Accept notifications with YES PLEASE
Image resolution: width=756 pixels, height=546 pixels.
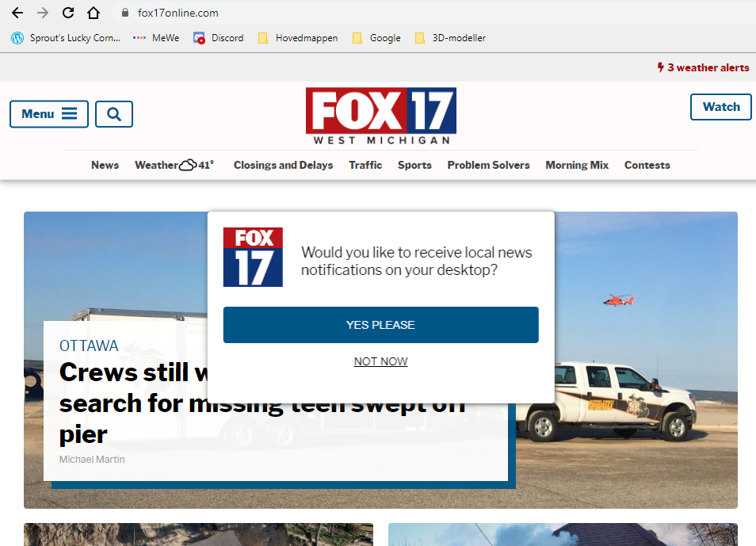point(381,325)
